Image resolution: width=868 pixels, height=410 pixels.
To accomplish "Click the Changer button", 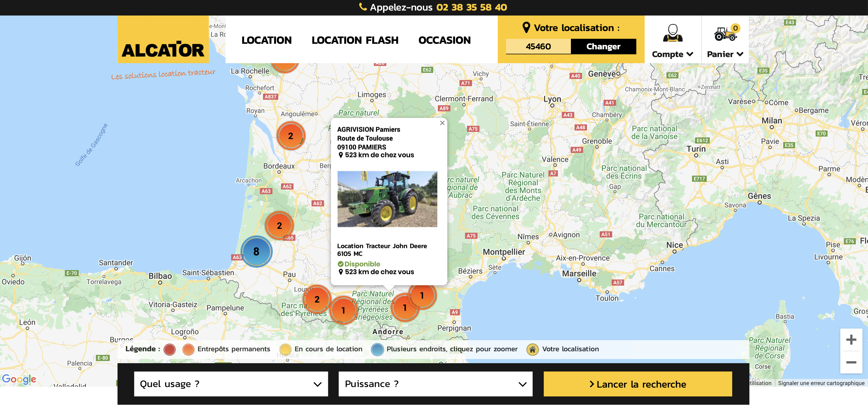I will (x=603, y=47).
